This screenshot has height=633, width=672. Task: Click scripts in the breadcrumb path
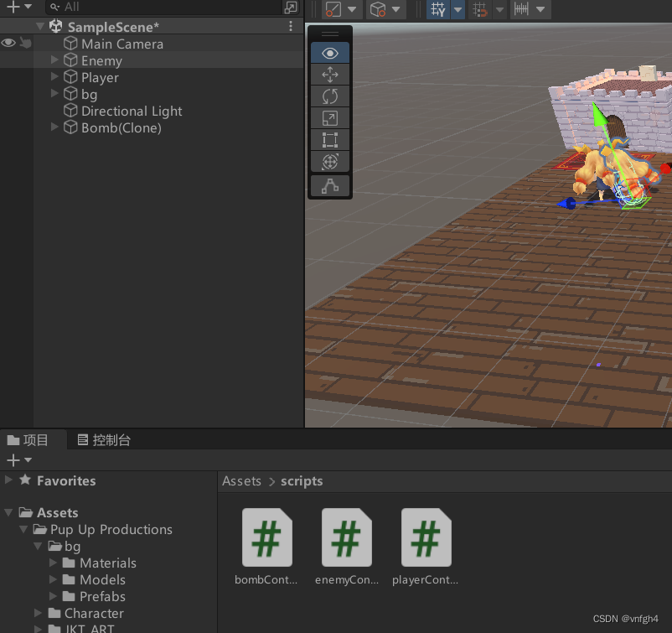point(302,480)
